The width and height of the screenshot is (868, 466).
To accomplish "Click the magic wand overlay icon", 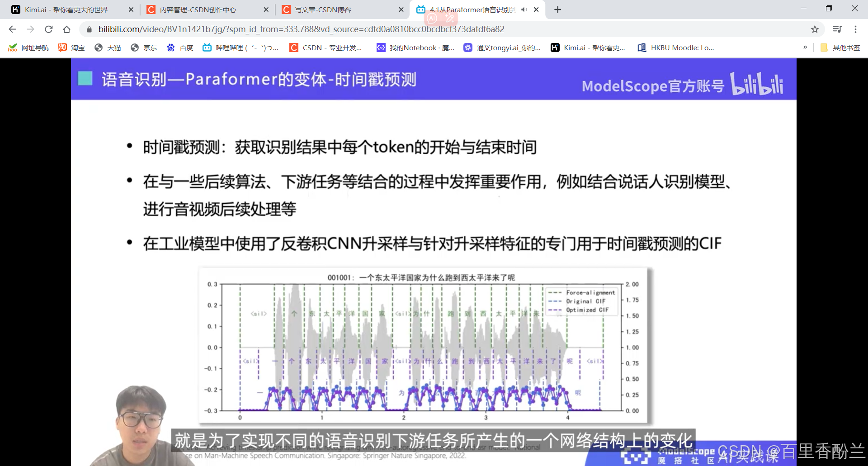I will (449, 19).
